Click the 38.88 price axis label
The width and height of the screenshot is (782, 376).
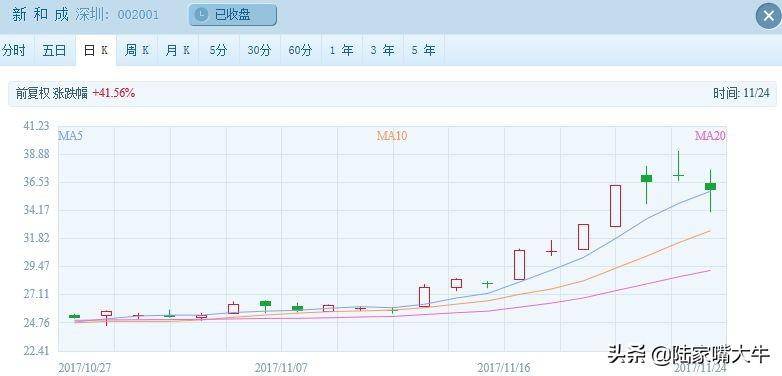pos(36,154)
